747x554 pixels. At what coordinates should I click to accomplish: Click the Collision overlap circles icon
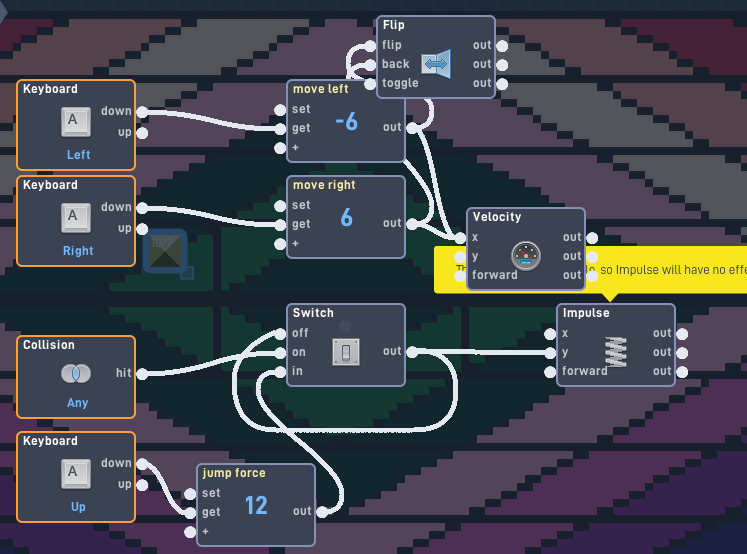76,373
